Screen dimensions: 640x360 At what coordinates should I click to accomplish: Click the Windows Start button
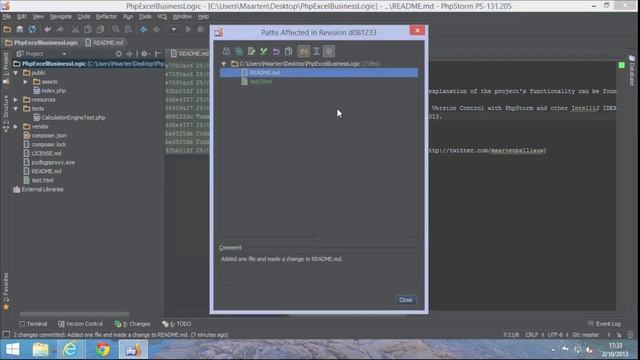pyautogui.click(x=13, y=350)
